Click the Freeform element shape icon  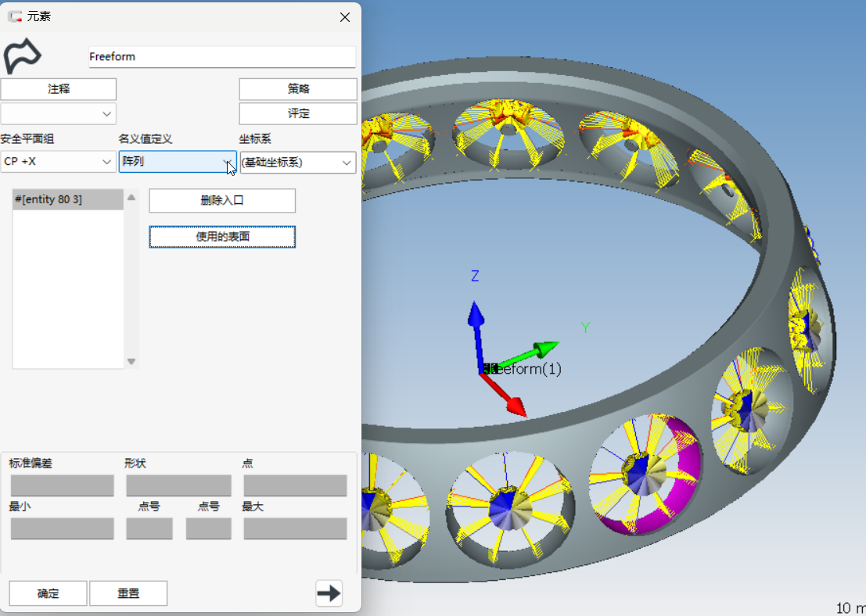(23, 56)
